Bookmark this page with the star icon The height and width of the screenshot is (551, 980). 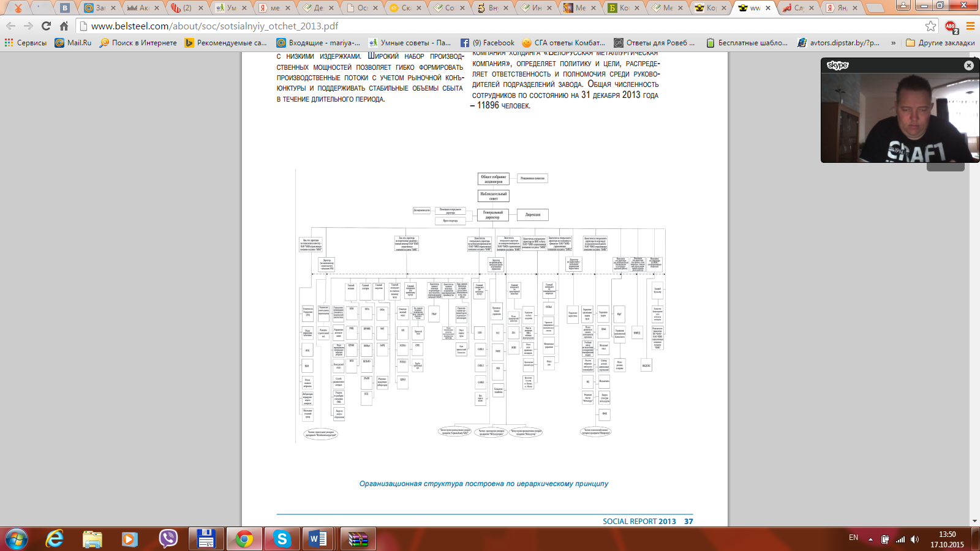tap(931, 26)
